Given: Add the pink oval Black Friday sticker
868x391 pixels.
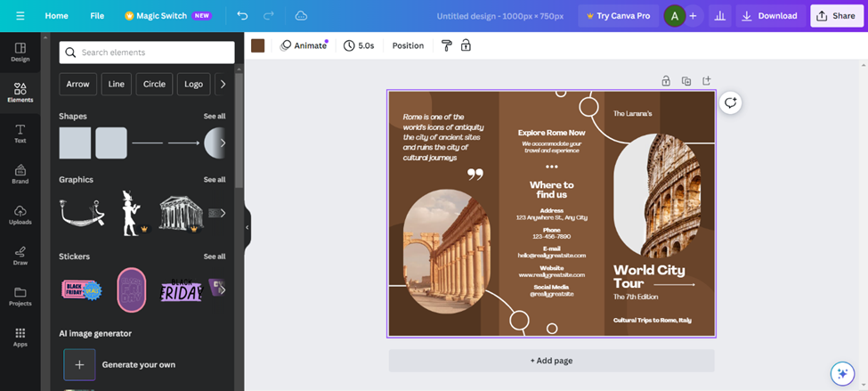Looking at the screenshot, I should pos(131,289).
